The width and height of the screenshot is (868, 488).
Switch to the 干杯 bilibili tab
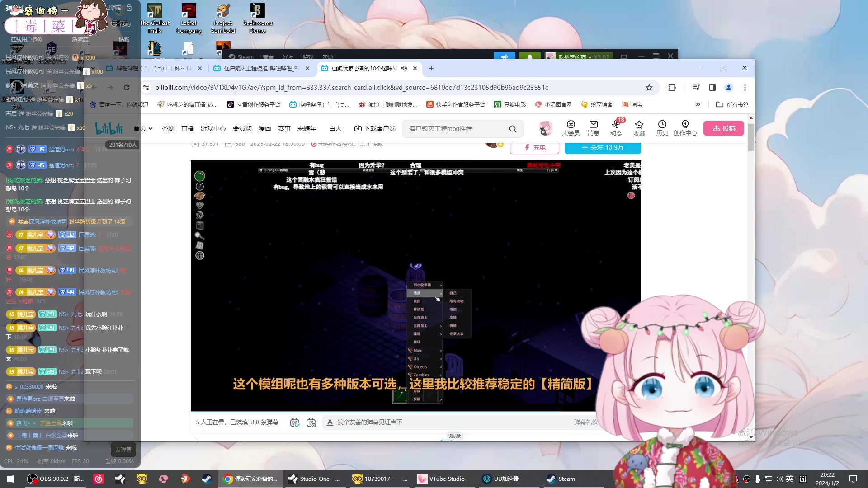click(154, 68)
